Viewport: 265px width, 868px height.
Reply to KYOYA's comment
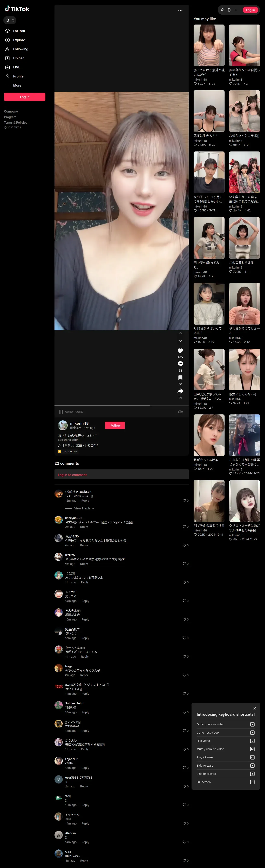(84, 564)
